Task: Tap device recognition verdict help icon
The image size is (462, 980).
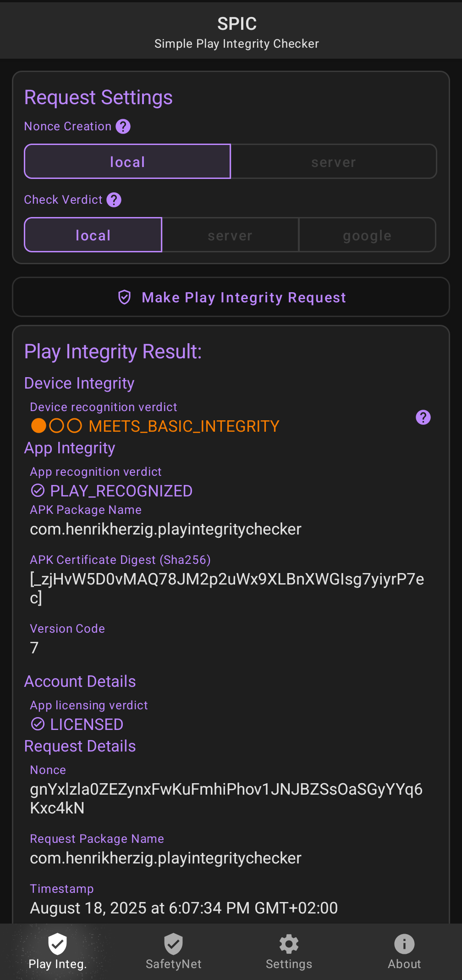Action: pyautogui.click(x=423, y=417)
